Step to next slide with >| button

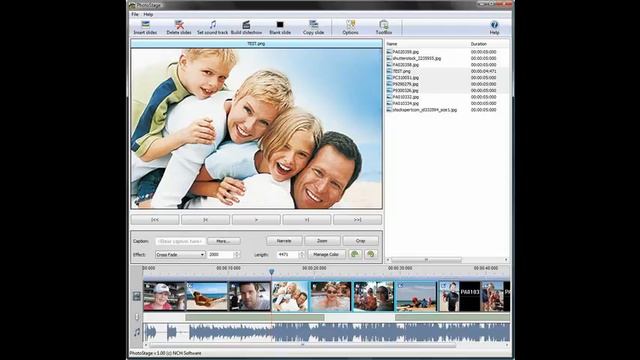click(x=307, y=220)
